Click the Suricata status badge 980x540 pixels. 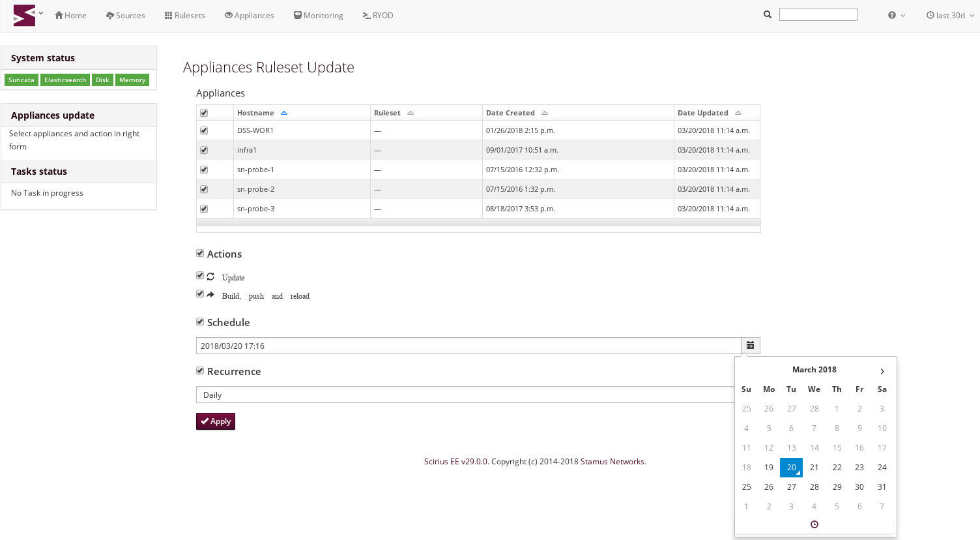[22, 80]
